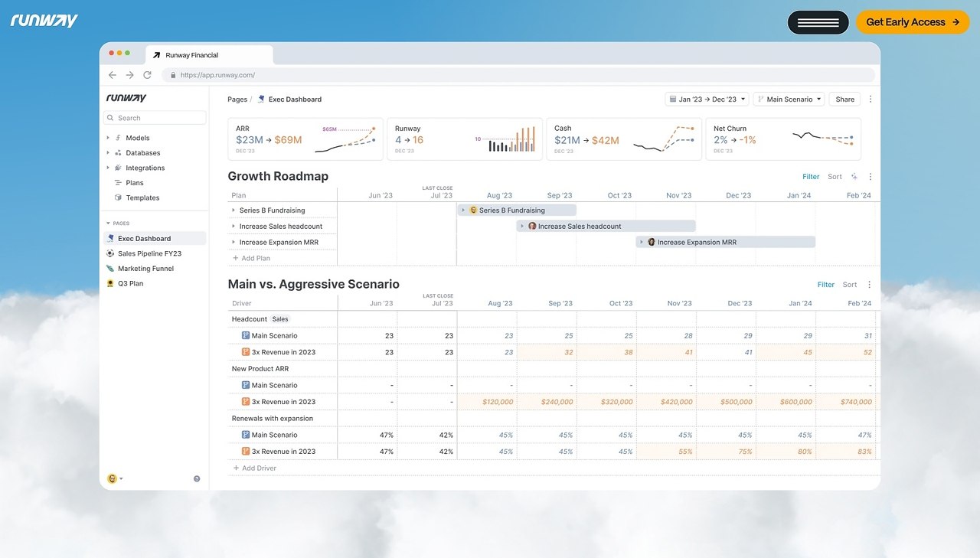Click the browser back arrow
Viewport: 980px width, 558px height.
[x=113, y=75]
